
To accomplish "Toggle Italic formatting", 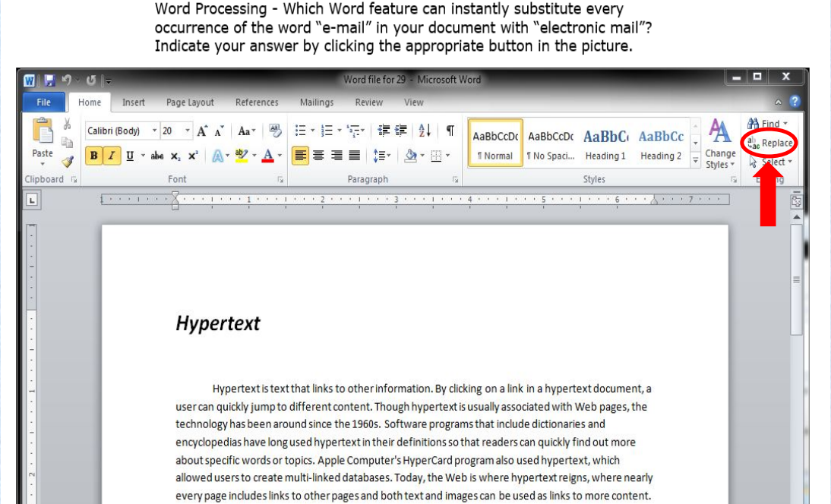I will (112, 156).
